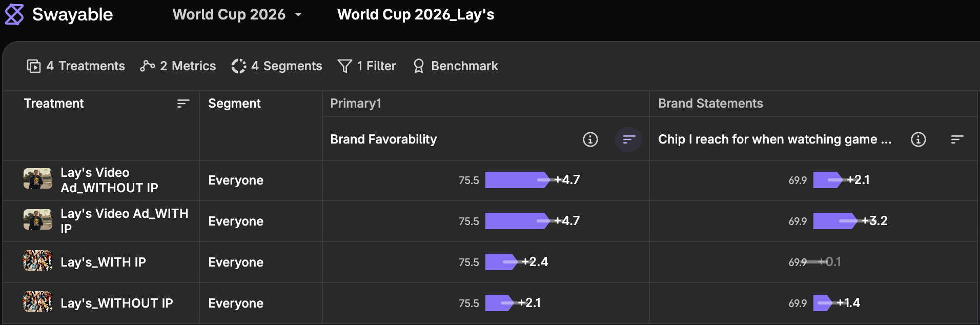Viewport: 980px width, 325px height.
Task: Open the Lay's_WITH IP treatment thumbnail
Action: coord(38,261)
